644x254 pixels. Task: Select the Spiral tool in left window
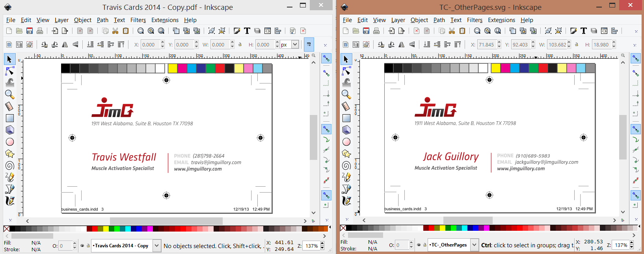10,165
